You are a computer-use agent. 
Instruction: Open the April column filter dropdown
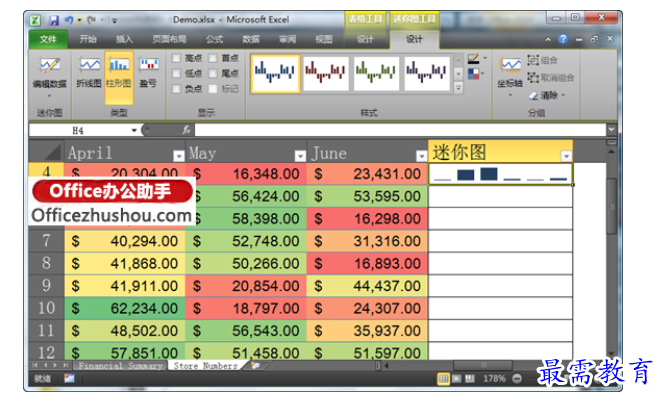[179, 156]
